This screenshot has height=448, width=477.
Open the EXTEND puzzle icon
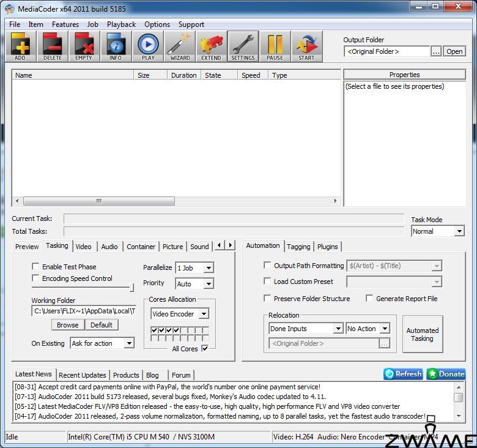tap(212, 47)
